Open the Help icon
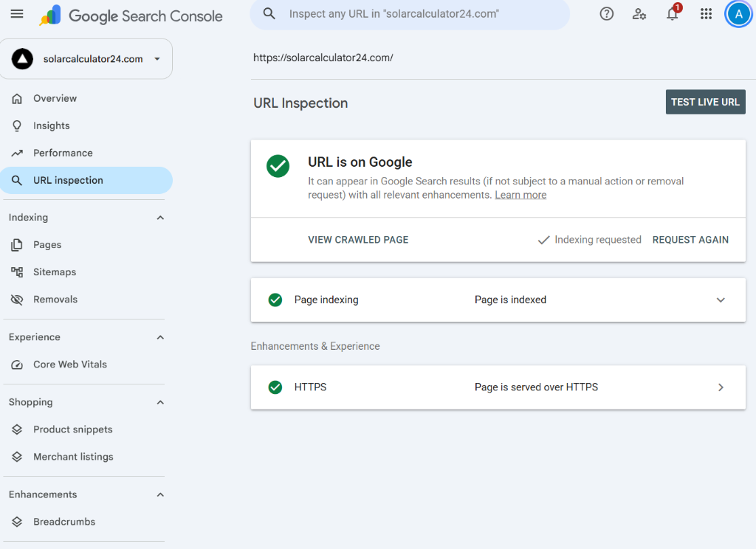 pos(607,14)
